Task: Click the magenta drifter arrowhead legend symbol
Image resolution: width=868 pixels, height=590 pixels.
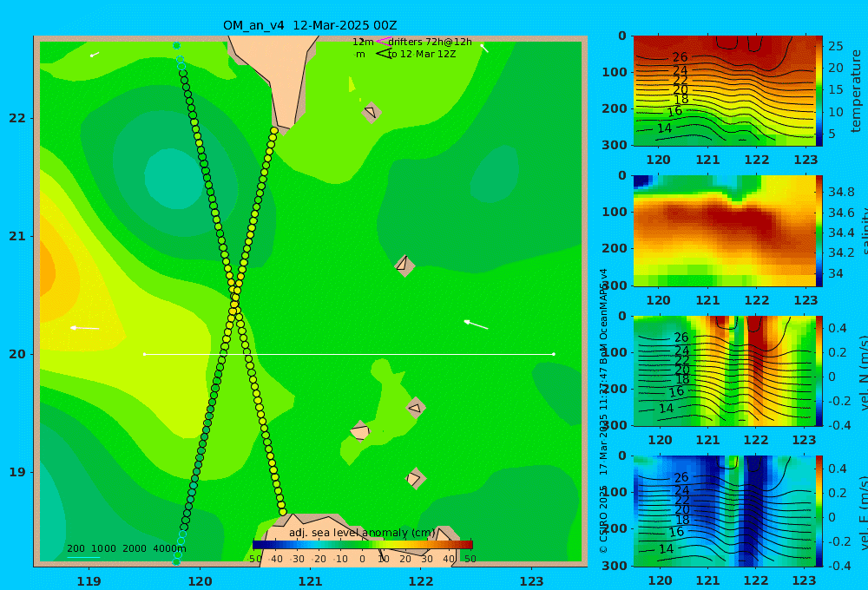Action: pos(384,42)
